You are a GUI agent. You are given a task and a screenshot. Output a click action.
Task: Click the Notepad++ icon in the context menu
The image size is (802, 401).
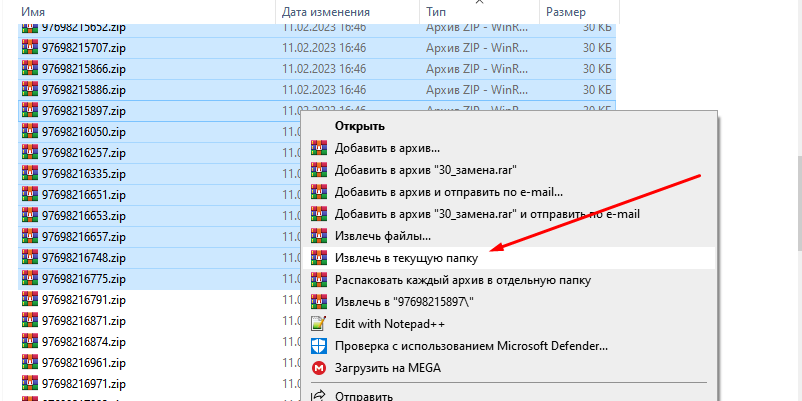[x=319, y=324]
